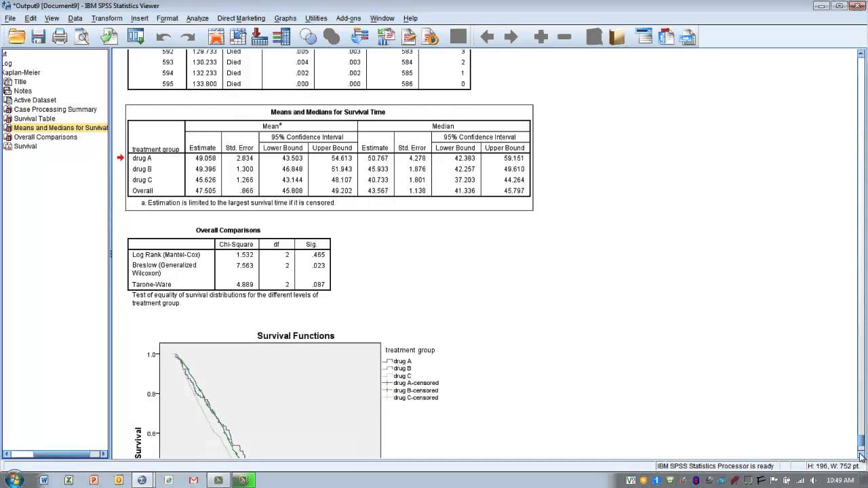The width and height of the screenshot is (868, 488).
Task: Click the Hide open-book icon
Action: tap(616, 37)
